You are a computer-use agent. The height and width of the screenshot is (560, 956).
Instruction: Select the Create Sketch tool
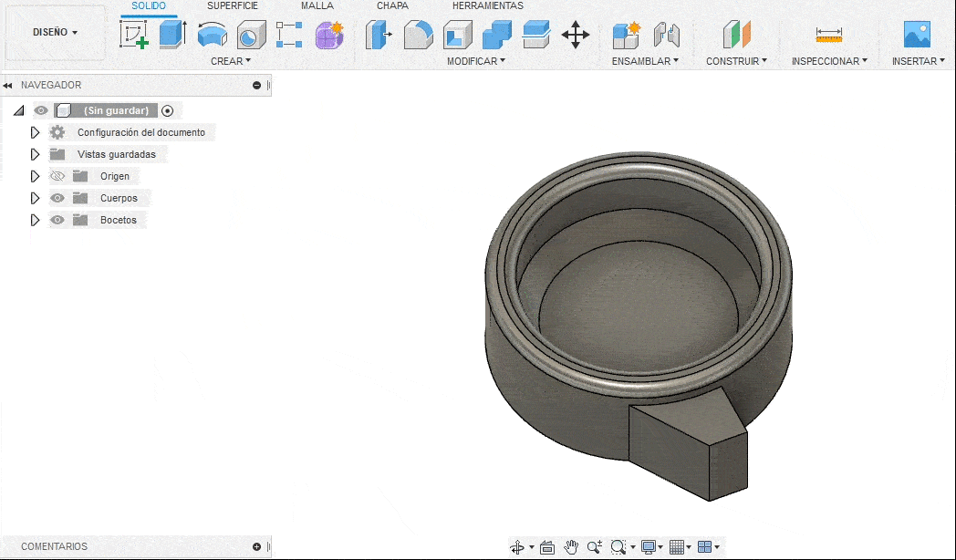[x=134, y=35]
